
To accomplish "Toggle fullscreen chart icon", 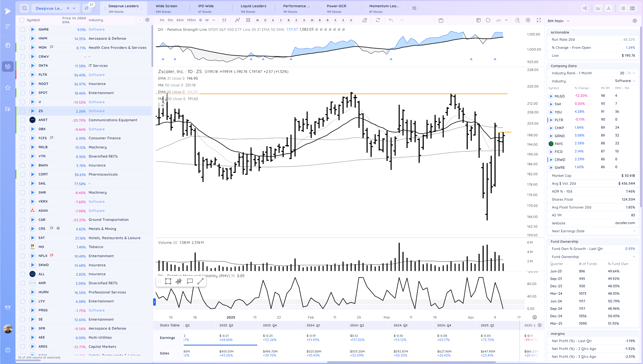I will coord(539,20).
